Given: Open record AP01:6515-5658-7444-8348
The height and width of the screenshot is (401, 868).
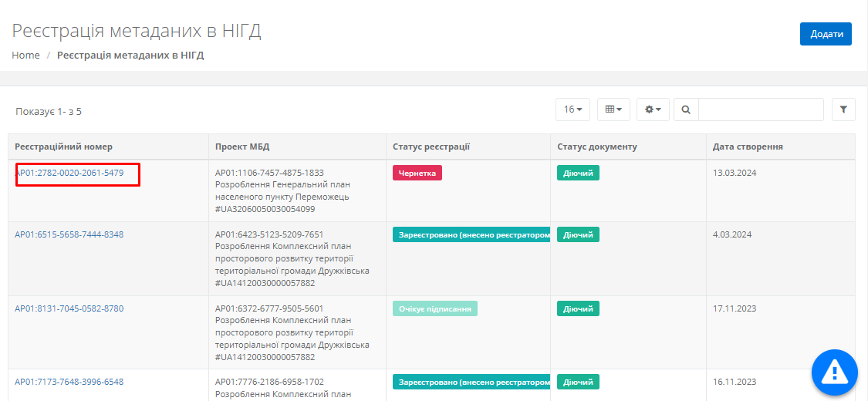Looking at the screenshot, I should (69, 234).
